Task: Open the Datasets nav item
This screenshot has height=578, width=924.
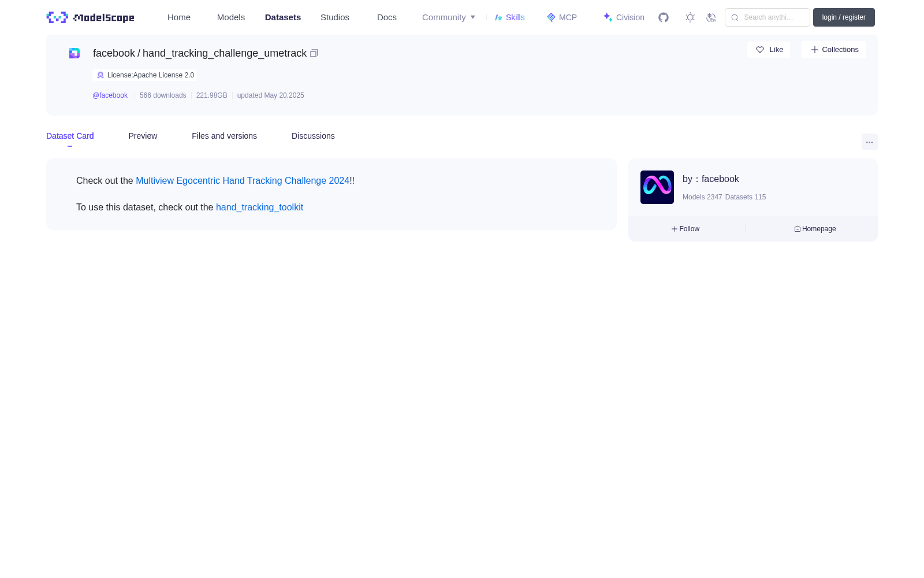Action: point(283,17)
